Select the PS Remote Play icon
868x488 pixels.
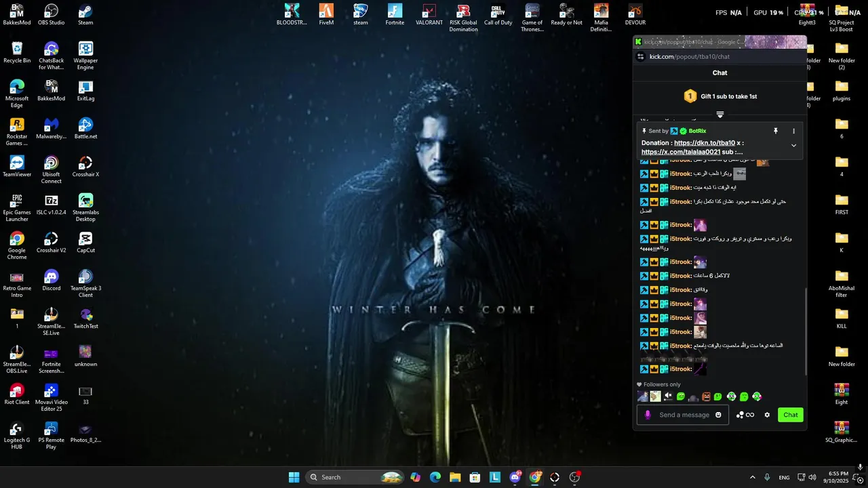51,435
